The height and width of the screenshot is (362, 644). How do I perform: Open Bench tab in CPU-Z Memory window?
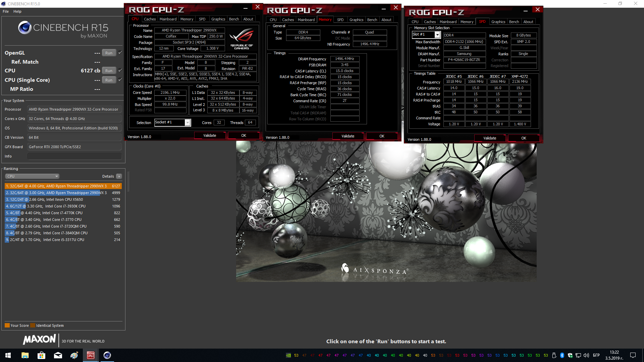[372, 20]
